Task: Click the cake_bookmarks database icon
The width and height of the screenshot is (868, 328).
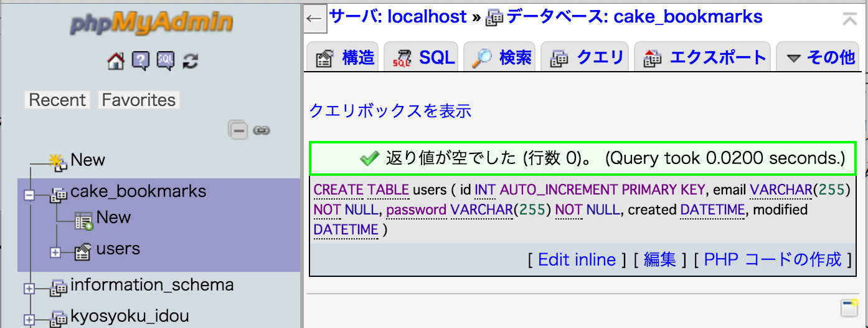Action: pyautogui.click(x=59, y=194)
